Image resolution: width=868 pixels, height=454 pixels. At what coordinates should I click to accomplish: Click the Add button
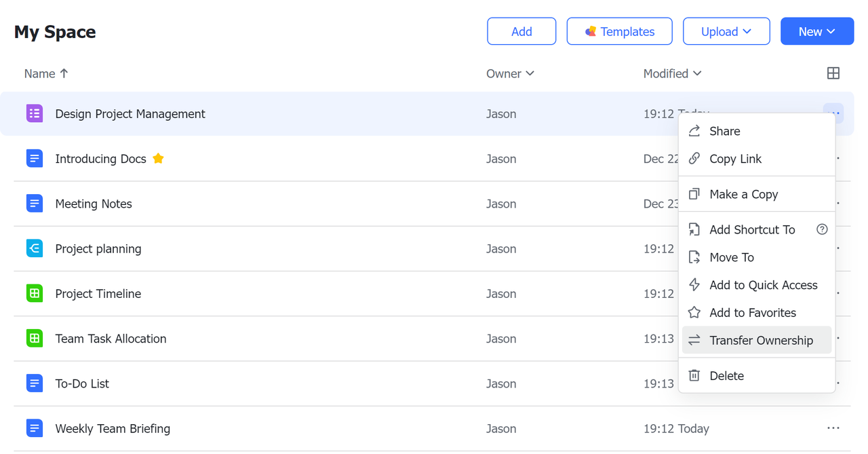click(521, 31)
